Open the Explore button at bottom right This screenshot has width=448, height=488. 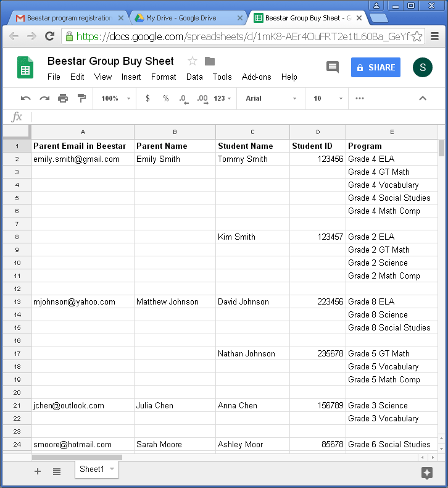point(426,473)
